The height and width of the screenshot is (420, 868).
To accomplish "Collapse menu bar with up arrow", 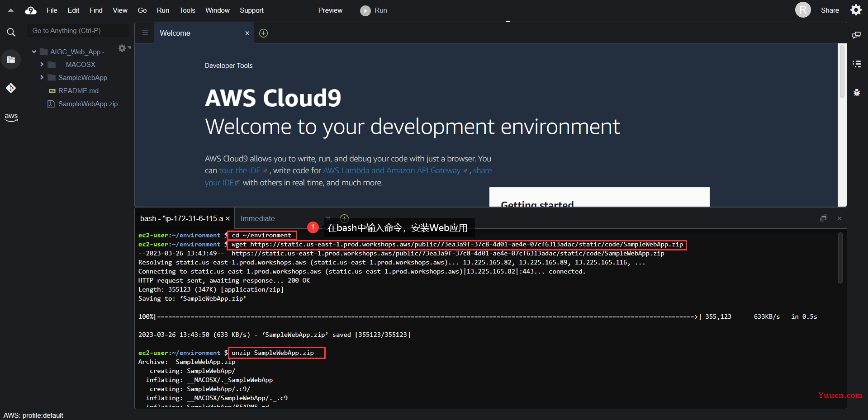I will 11,10.
